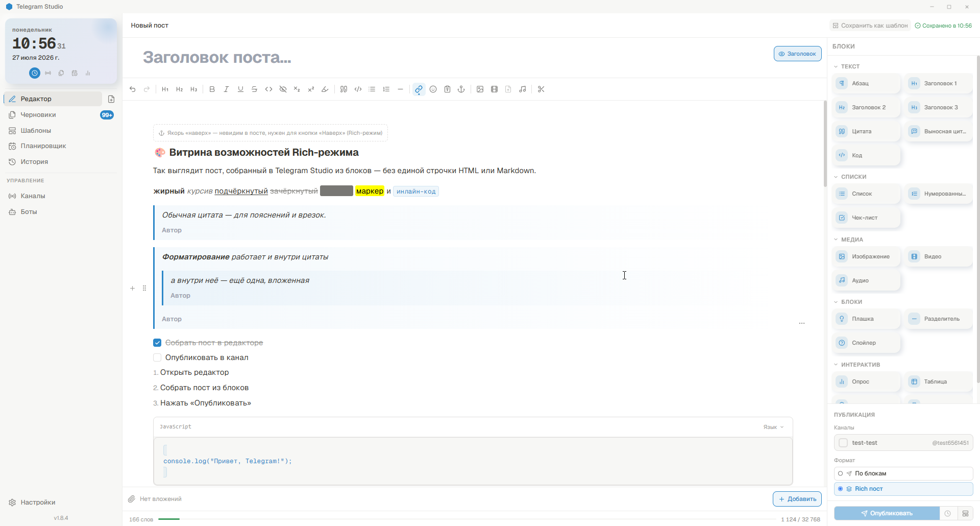The height and width of the screenshot is (526, 980).
Task: Create a new post with the document-plus icon
Action: click(111, 99)
